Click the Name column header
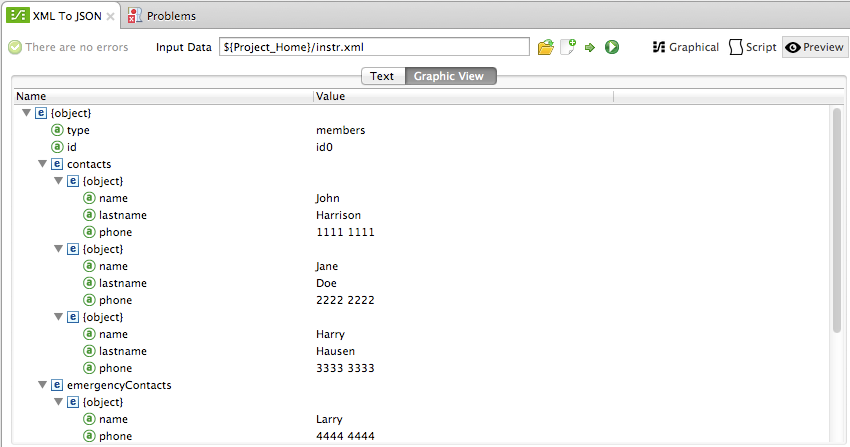 coord(164,96)
